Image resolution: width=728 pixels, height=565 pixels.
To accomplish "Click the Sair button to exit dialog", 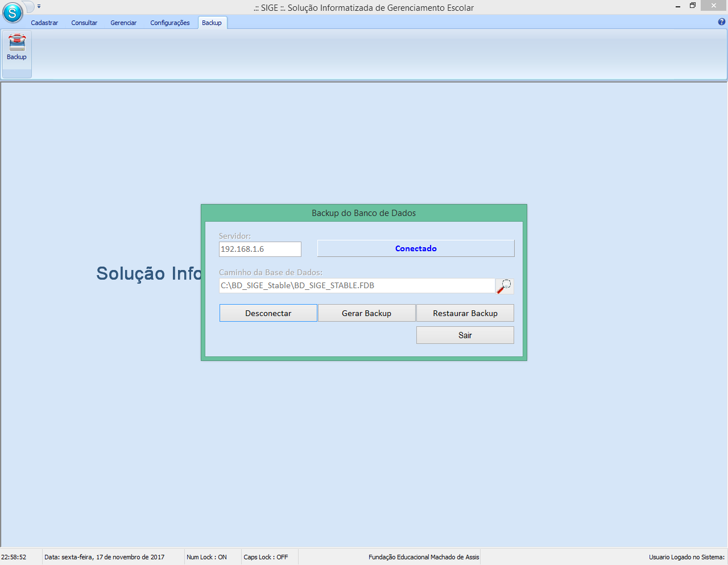I will [465, 335].
